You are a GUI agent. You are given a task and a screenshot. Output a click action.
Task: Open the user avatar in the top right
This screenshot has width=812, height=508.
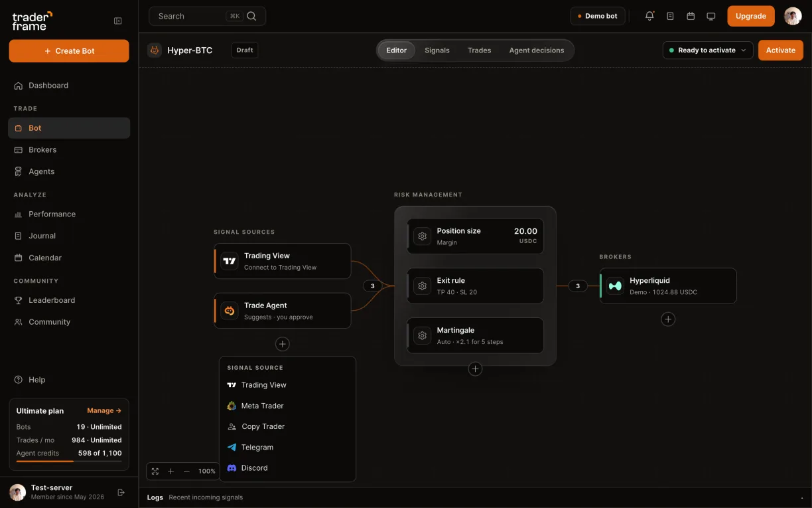[x=793, y=16]
